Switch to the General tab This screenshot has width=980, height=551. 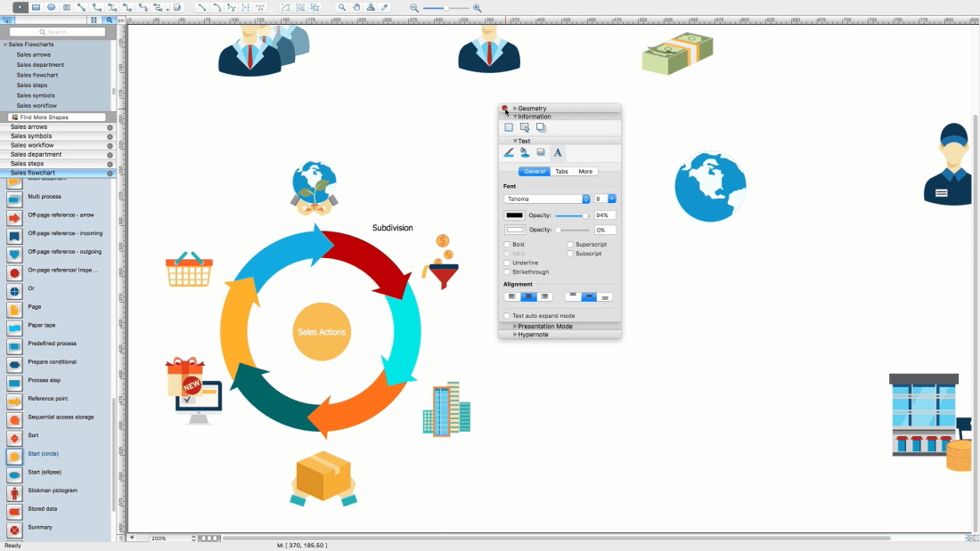[535, 171]
